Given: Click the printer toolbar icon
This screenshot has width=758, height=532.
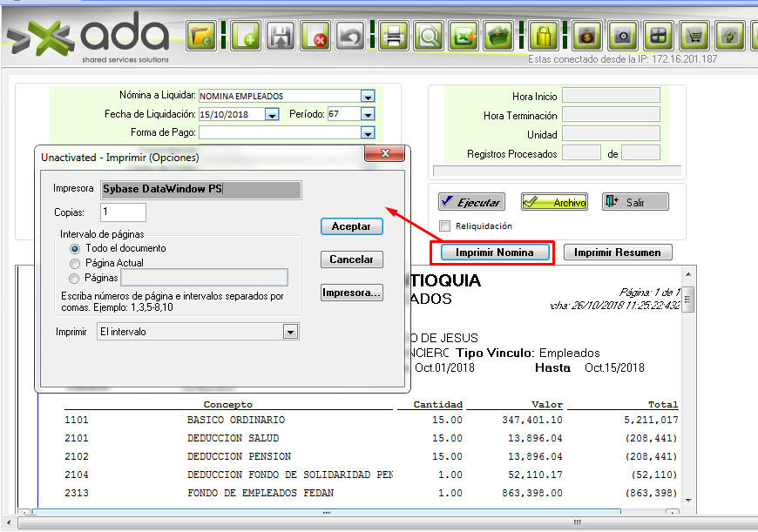Looking at the screenshot, I should coord(393,37).
